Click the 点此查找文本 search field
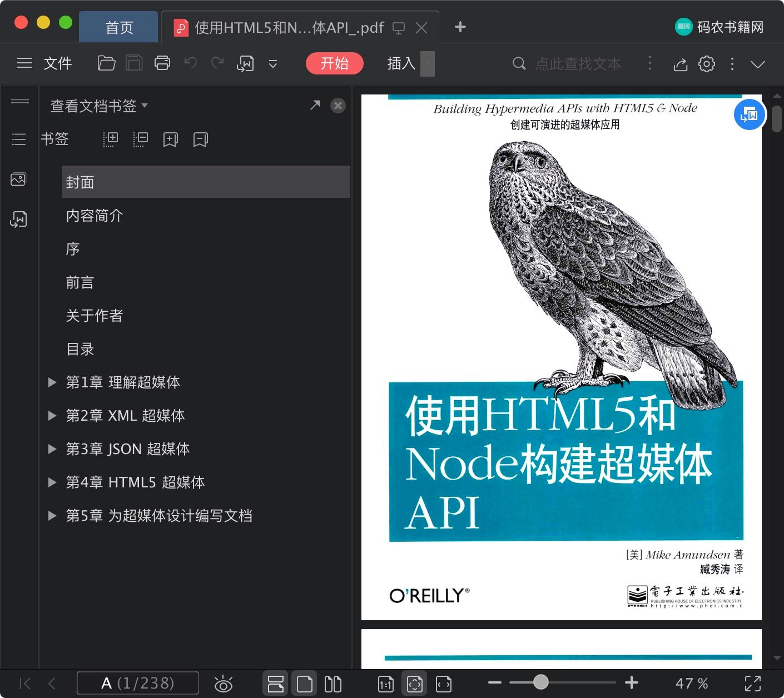Viewport: 784px width, 698px height. pos(577,64)
